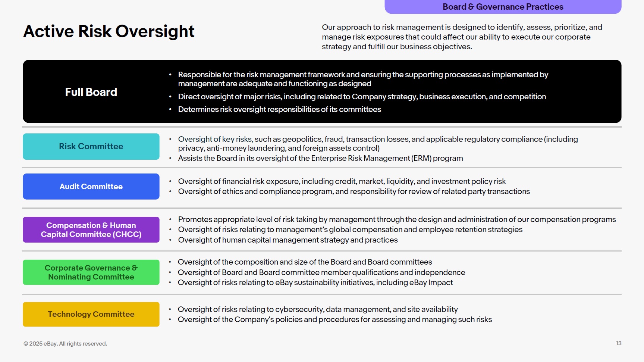The width and height of the screenshot is (644, 362).
Task: Select the financial risk exposure bullet
Action: (x=342, y=181)
